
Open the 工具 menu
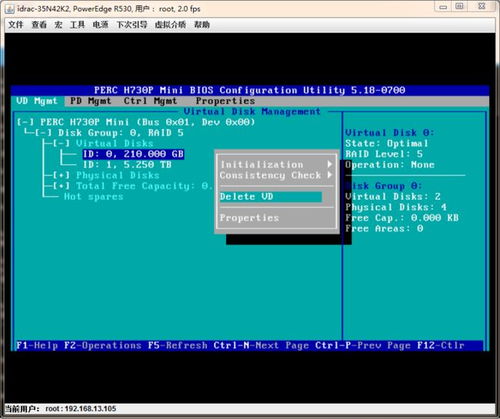(x=77, y=24)
